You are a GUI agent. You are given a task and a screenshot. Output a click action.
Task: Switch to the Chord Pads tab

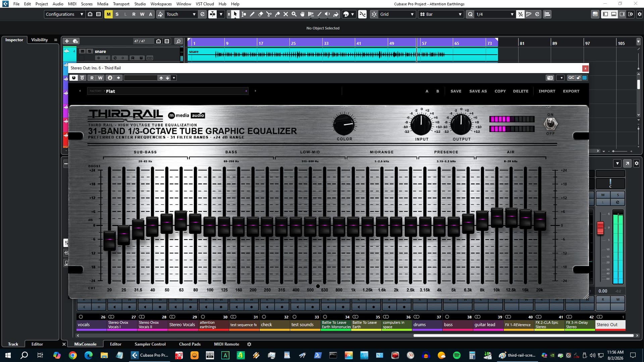pyautogui.click(x=190, y=344)
